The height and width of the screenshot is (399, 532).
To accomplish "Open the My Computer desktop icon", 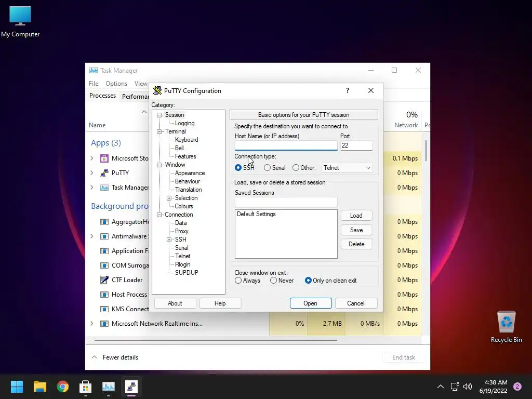I will (20, 21).
